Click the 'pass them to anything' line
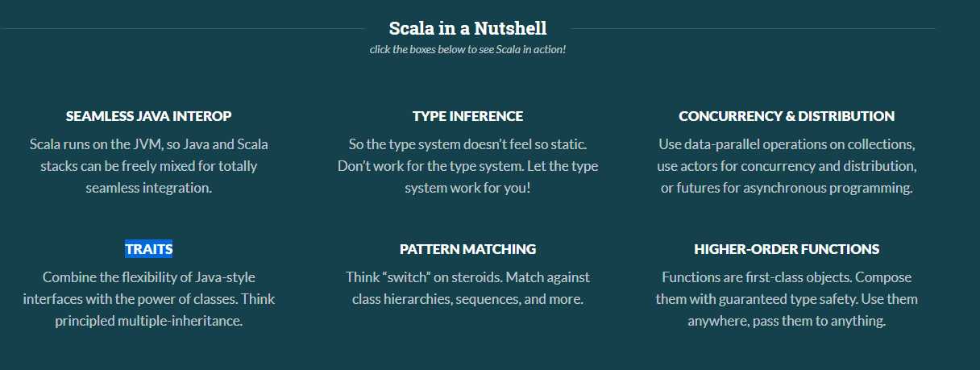Viewport: 980px width, 370px height. (x=787, y=321)
